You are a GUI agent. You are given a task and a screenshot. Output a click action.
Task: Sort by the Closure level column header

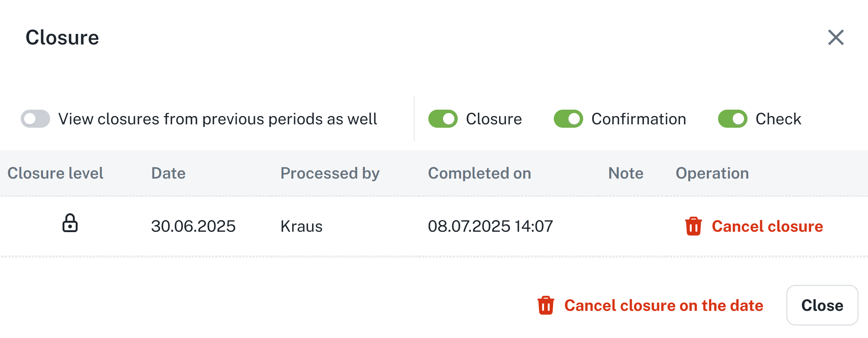coord(55,173)
